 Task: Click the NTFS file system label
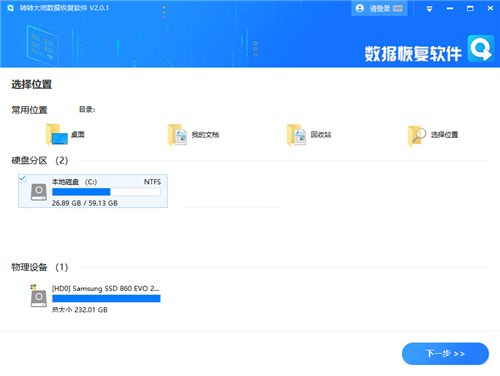click(x=152, y=182)
